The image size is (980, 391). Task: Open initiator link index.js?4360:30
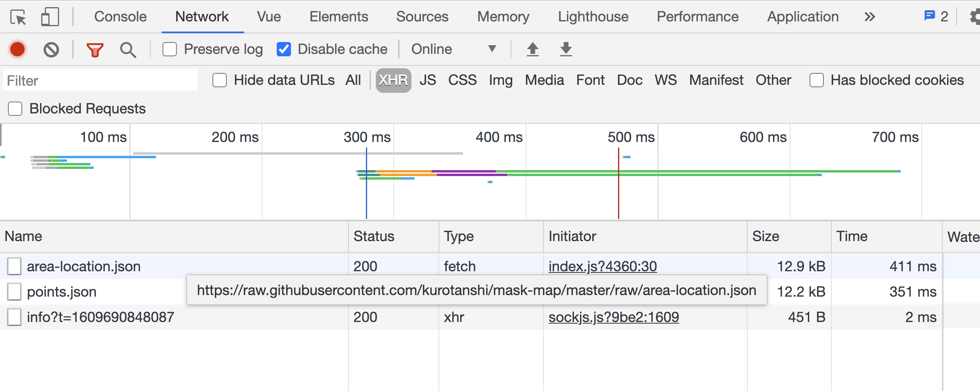point(603,266)
